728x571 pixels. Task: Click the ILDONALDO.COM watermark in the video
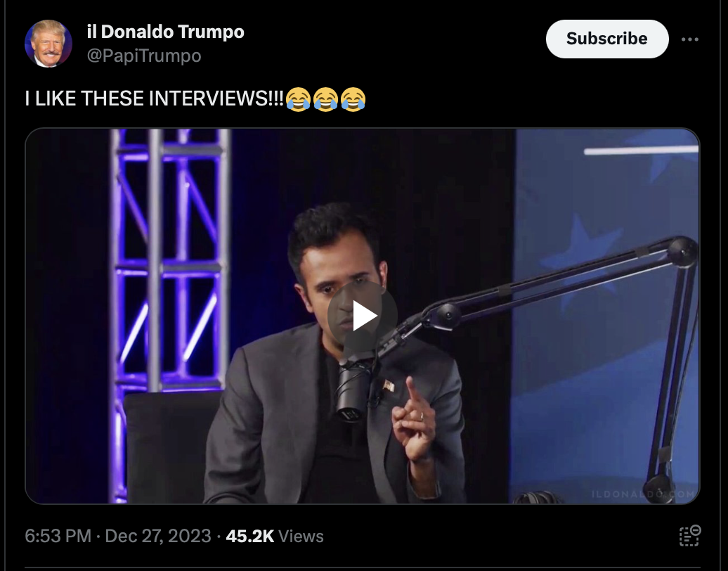(643, 494)
